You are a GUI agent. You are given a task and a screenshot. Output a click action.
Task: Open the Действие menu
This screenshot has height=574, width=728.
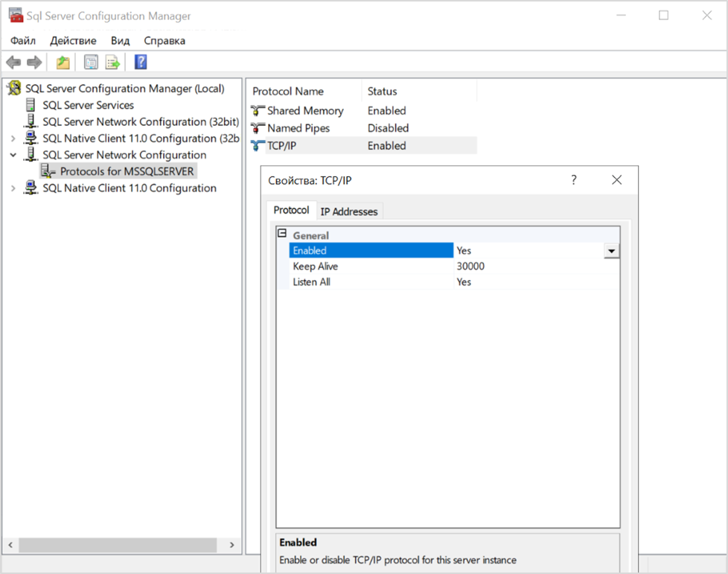point(74,40)
